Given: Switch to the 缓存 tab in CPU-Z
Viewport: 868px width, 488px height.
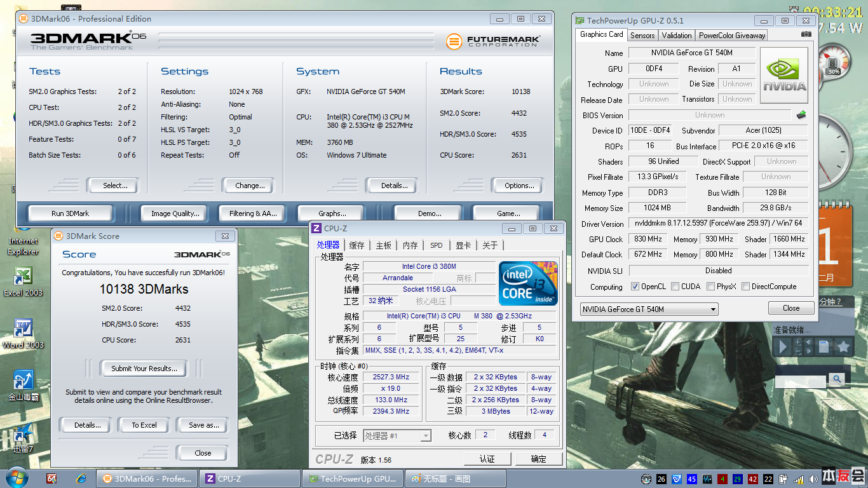Looking at the screenshot, I should point(357,245).
